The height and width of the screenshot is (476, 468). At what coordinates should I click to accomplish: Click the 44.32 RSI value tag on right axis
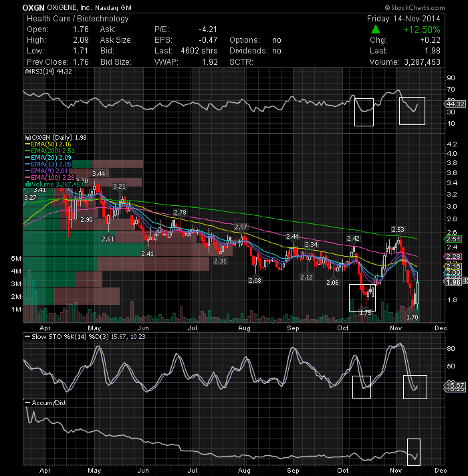click(x=455, y=104)
